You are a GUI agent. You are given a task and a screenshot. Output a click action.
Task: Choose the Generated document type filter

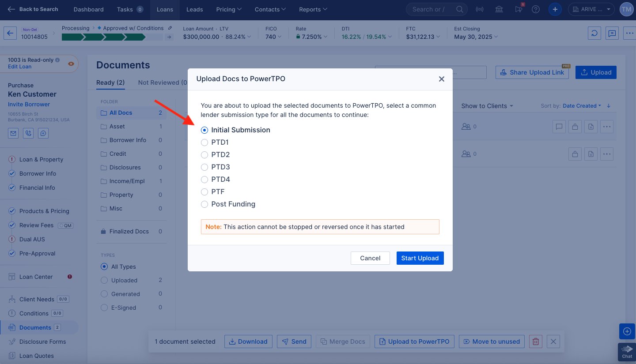(104, 294)
